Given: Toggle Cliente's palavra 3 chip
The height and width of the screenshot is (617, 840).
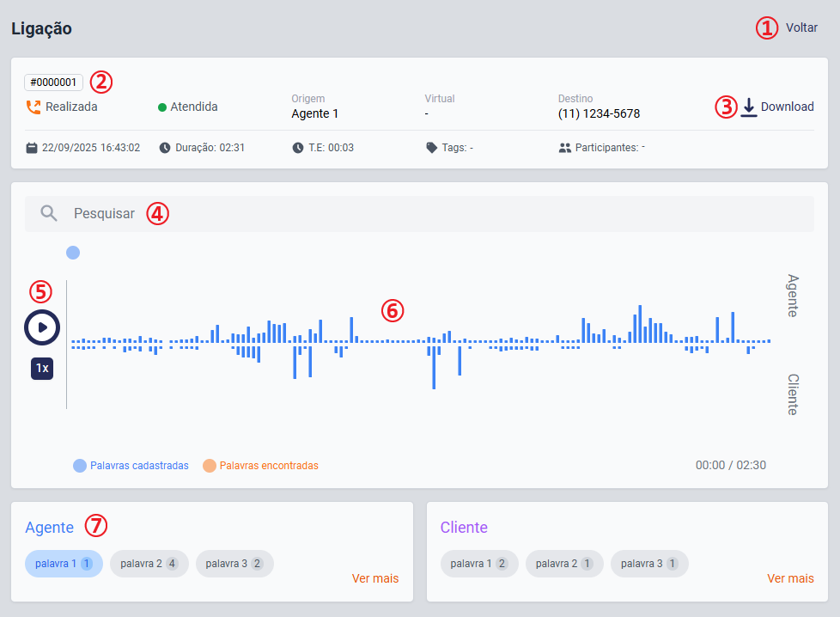Looking at the screenshot, I should coord(649,564).
